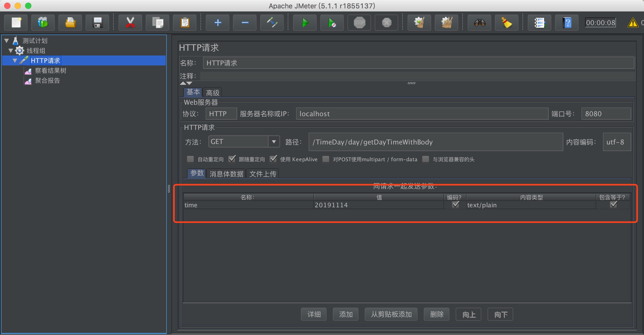This screenshot has height=335, width=644.
Task: Switch to the 基本 tab
Action: [193, 92]
